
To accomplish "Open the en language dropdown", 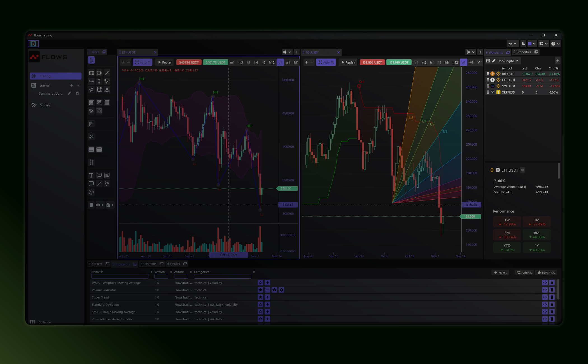I will point(512,44).
